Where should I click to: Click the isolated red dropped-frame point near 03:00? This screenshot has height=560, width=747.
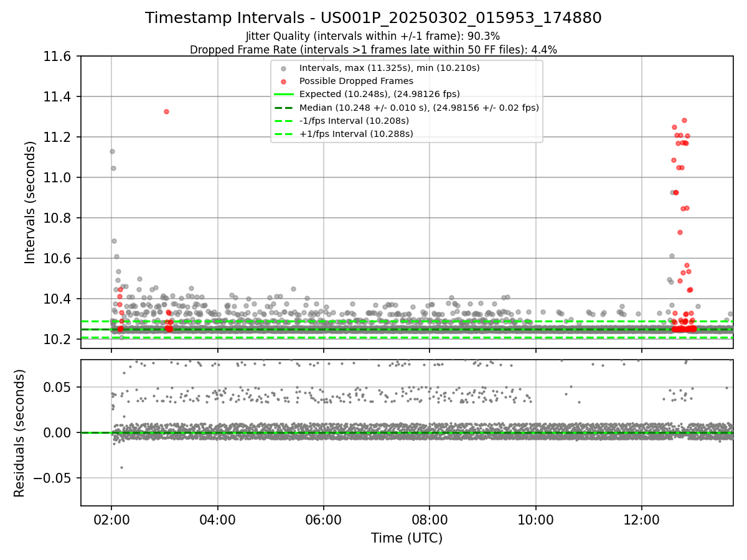click(166, 111)
